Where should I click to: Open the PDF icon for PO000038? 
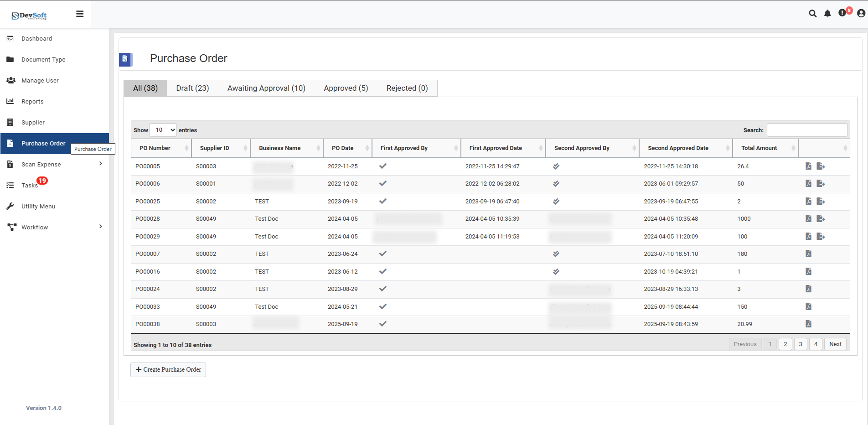[808, 324]
